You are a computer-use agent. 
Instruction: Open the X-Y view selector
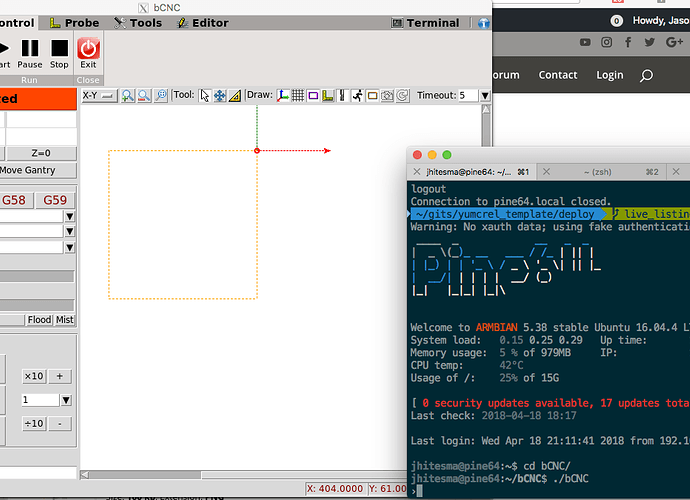pos(99,96)
